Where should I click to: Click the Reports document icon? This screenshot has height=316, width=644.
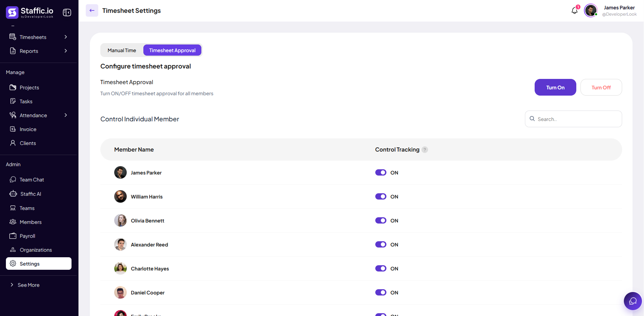point(13,51)
